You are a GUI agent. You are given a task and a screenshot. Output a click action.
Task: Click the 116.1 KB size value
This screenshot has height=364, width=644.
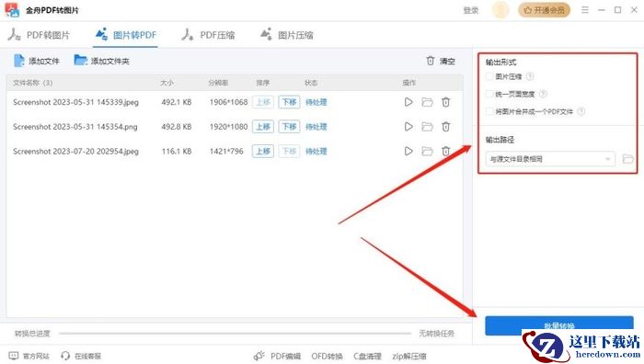click(x=177, y=151)
